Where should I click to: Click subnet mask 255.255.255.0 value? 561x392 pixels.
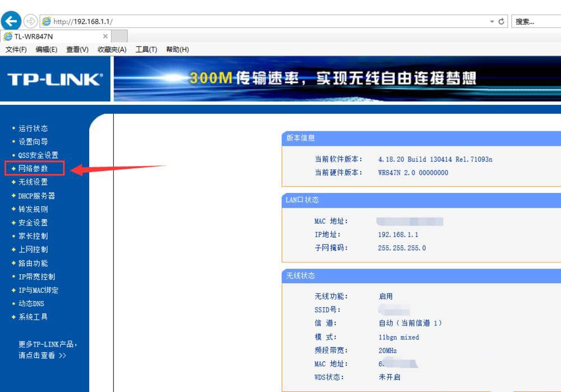click(402, 248)
